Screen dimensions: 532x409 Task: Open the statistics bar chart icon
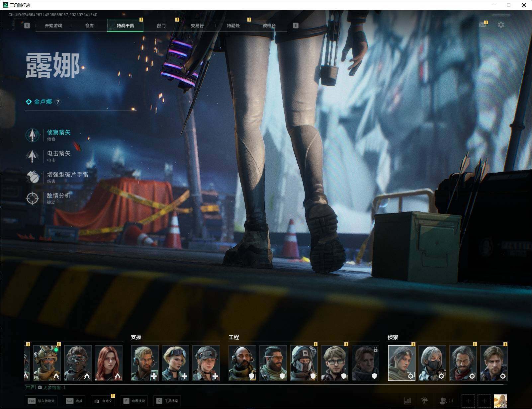[x=407, y=401]
